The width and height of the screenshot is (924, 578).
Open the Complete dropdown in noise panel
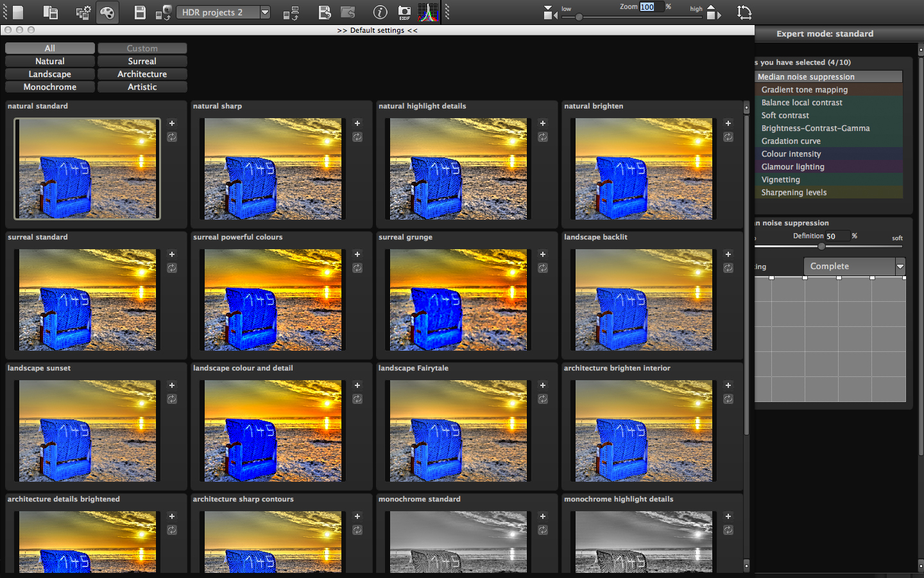point(854,266)
